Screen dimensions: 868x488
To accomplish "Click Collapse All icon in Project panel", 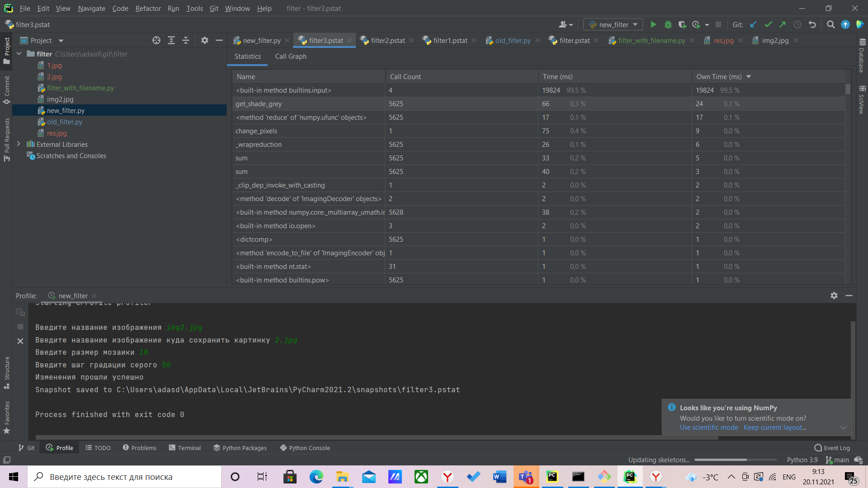I will click(186, 41).
